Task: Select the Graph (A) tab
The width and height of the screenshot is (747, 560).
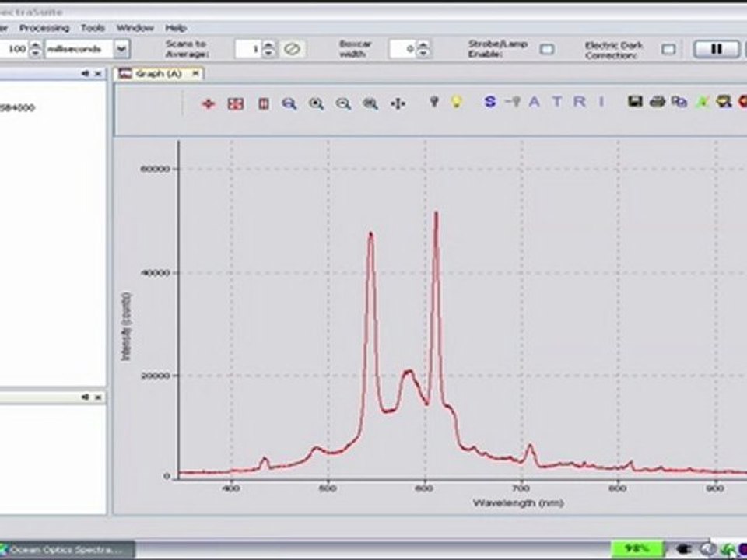Action: click(x=158, y=74)
